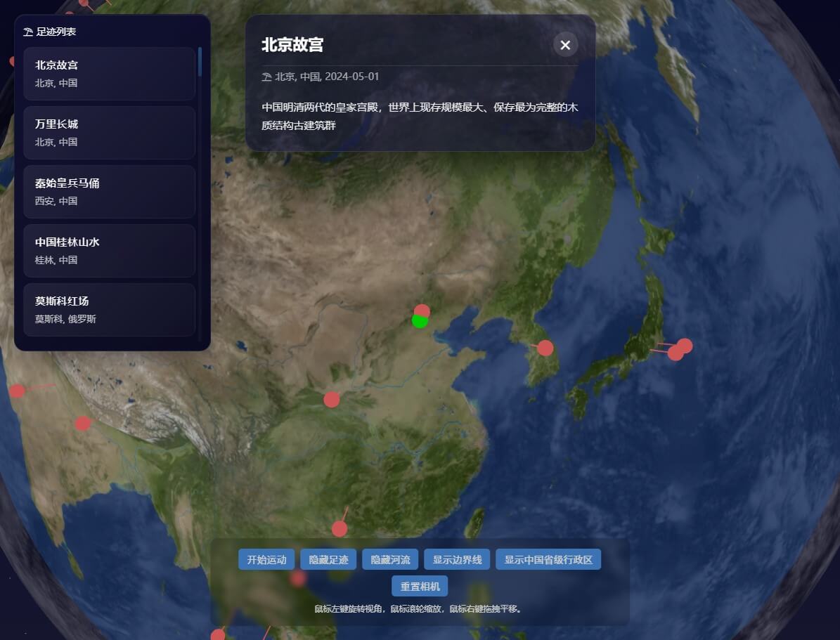Screen dimensions: 840x640
Task: Select 北京故宫 in the footprint list
Action: 109,73
